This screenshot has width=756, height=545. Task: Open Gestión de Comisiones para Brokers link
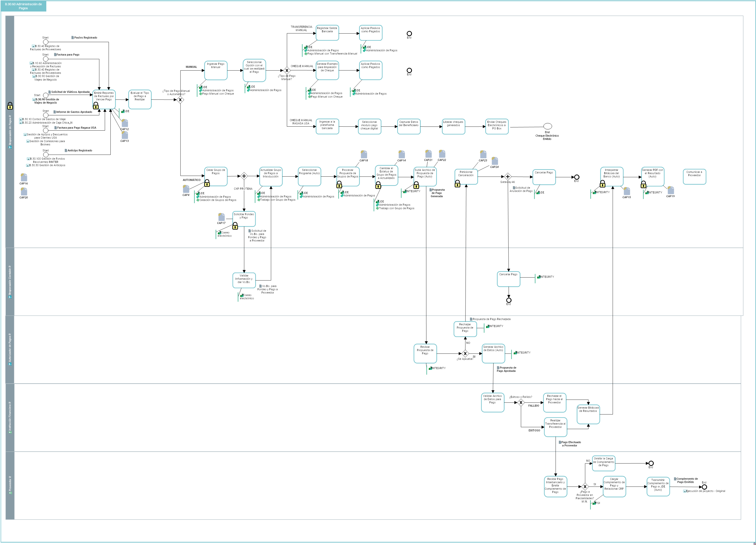click(x=46, y=143)
